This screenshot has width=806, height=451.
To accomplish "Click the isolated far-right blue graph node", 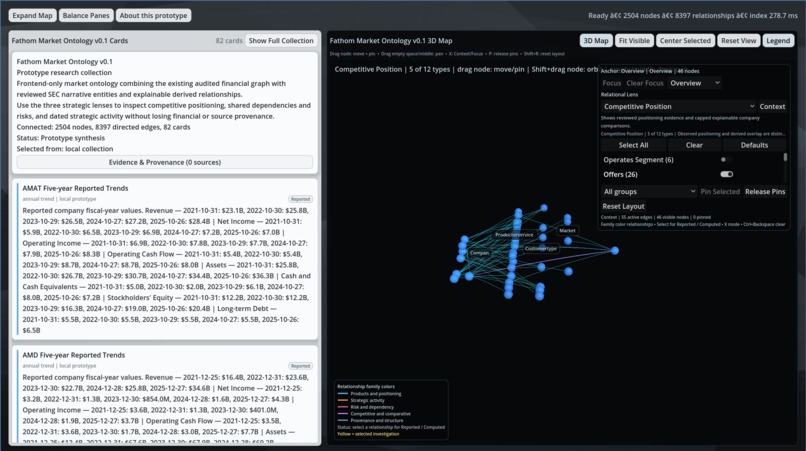I will [x=614, y=250].
